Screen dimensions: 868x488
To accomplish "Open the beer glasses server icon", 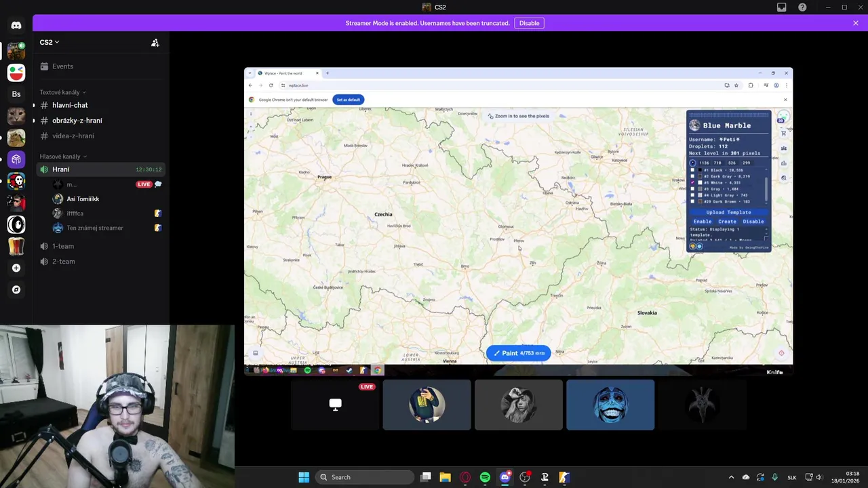I will 16,246.
